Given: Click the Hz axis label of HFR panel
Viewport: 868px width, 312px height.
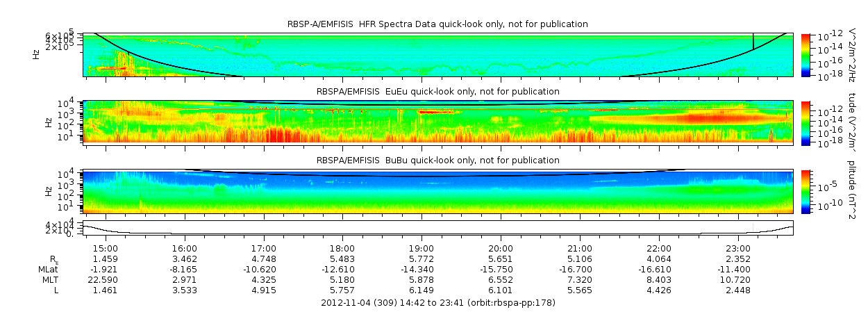Looking at the screenshot, I should [x=36, y=54].
